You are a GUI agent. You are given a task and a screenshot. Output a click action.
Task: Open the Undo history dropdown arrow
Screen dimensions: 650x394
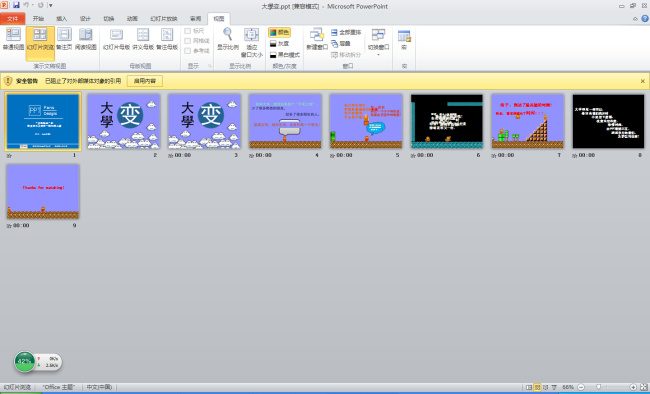point(32,5)
